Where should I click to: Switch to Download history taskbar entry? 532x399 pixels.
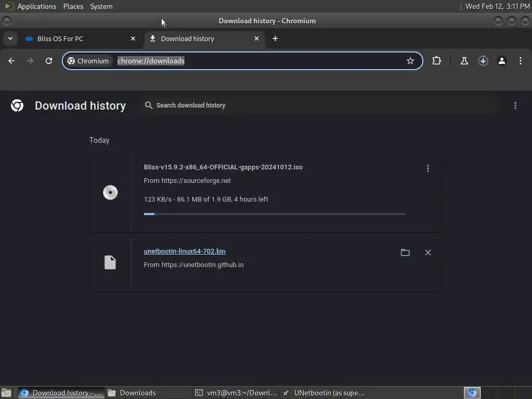62,393
